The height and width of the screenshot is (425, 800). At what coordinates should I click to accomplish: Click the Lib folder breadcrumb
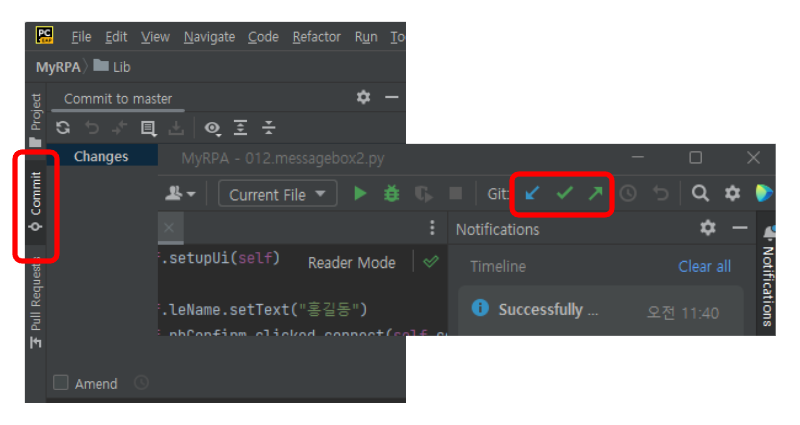coord(112,67)
